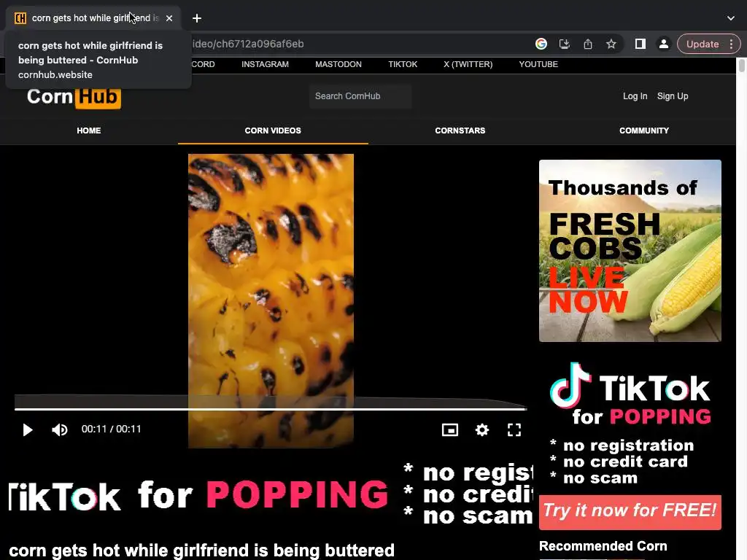Open the profile avatar menu
747x560 pixels.
664,44
